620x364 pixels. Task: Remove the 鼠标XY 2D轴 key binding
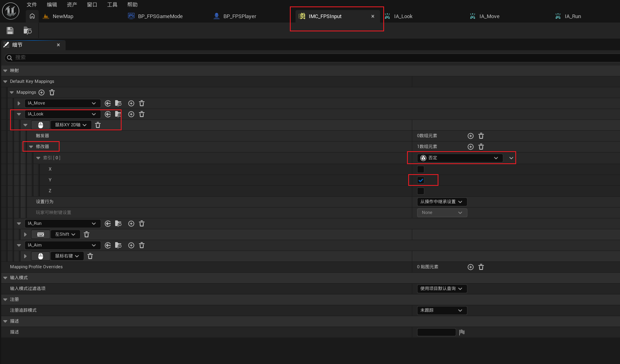point(98,125)
